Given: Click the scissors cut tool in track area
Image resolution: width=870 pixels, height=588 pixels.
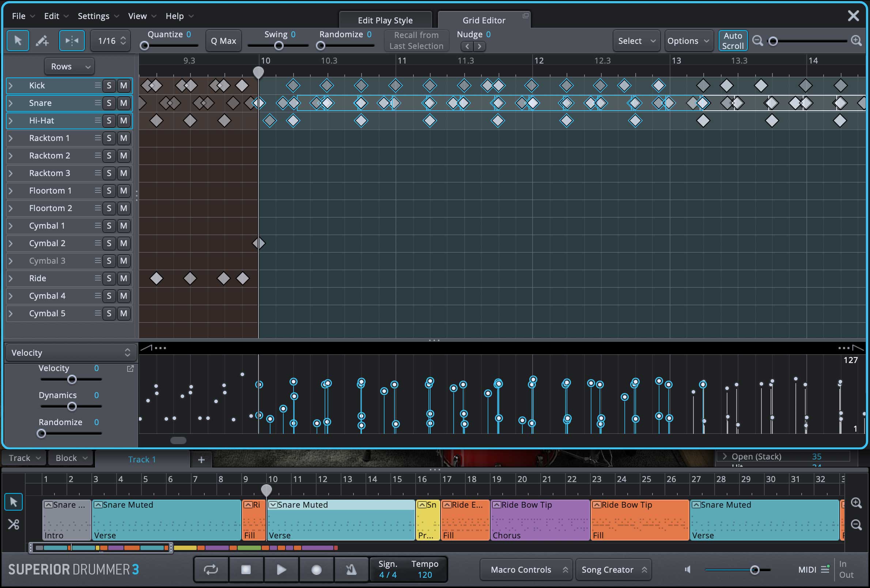Looking at the screenshot, I should pyautogui.click(x=14, y=524).
